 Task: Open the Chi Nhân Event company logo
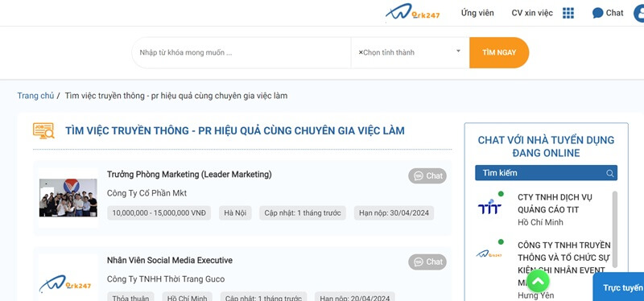[489, 254]
